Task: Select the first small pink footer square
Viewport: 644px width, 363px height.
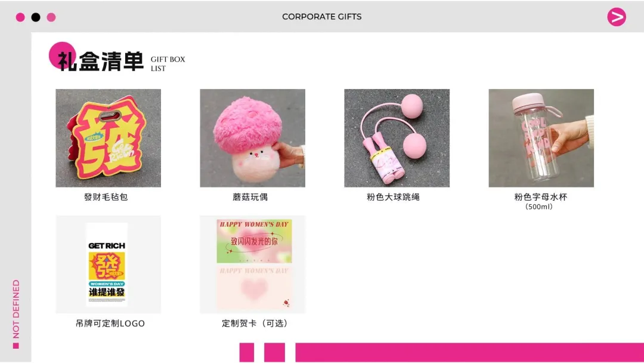Action: 247,352
